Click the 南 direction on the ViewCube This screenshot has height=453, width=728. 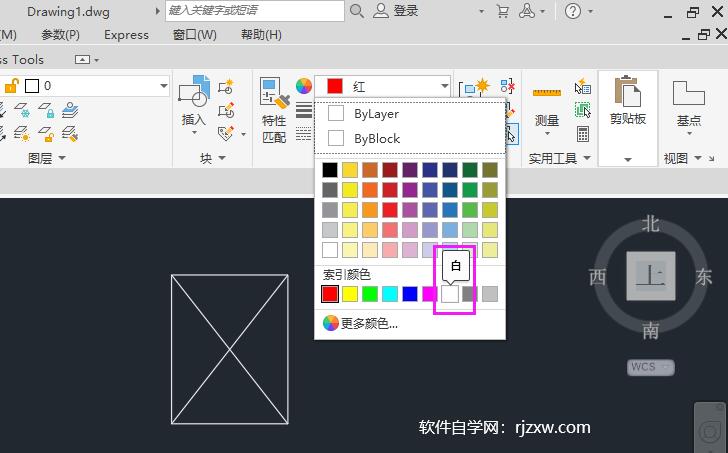click(650, 331)
